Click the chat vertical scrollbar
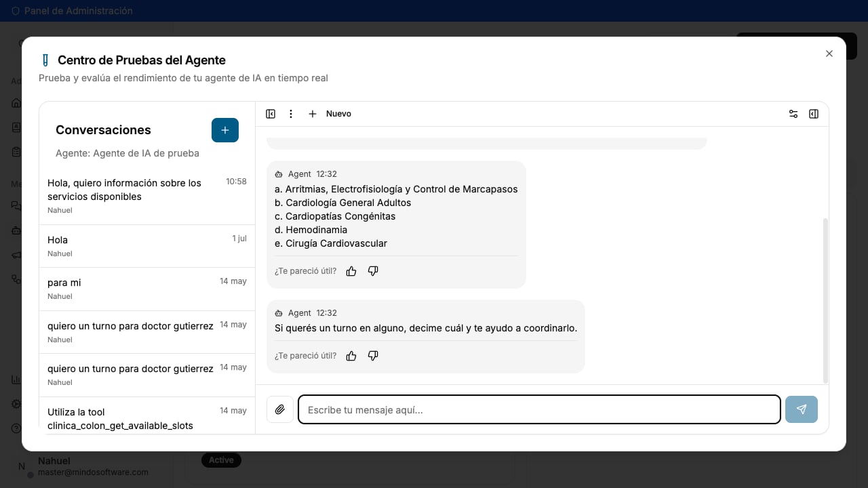 825,300
